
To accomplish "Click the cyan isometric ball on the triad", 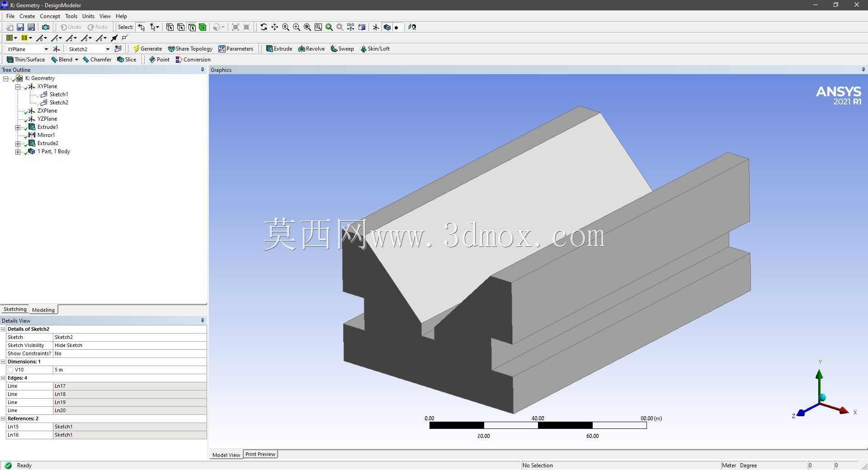I will click(822, 398).
